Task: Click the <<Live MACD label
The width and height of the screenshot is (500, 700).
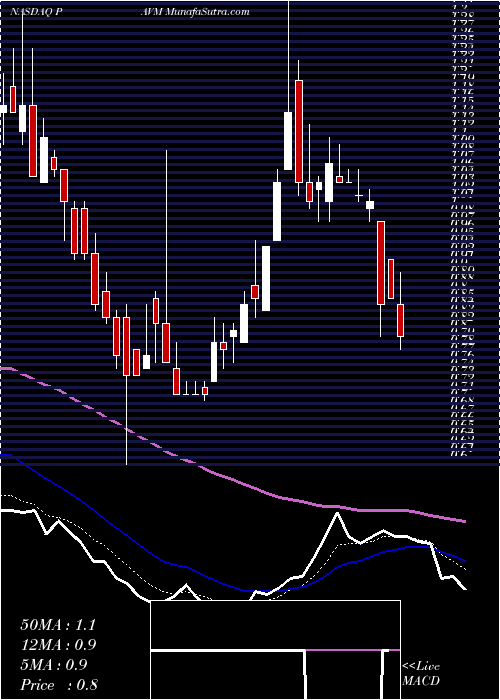Action: click(421, 674)
